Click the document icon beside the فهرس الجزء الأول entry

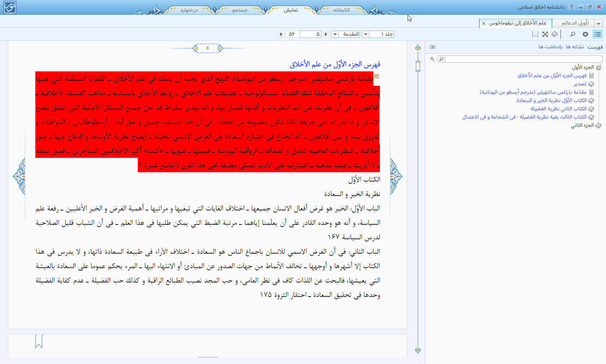click(x=591, y=76)
